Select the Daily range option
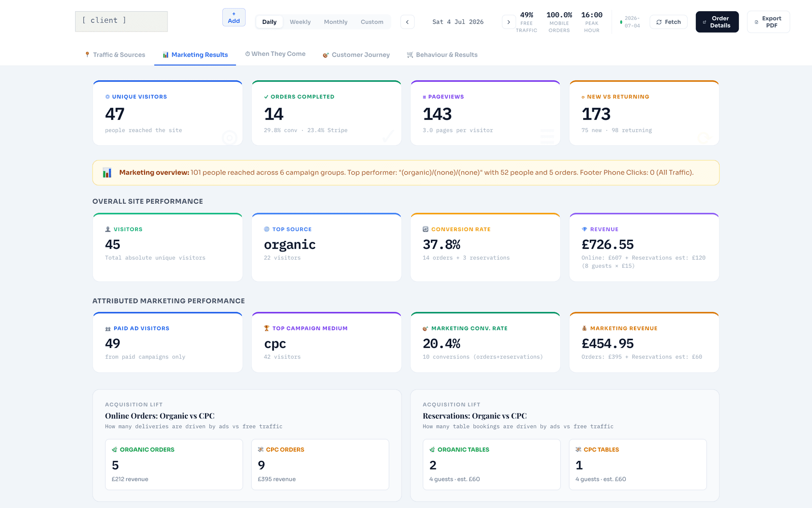 pos(269,22)
